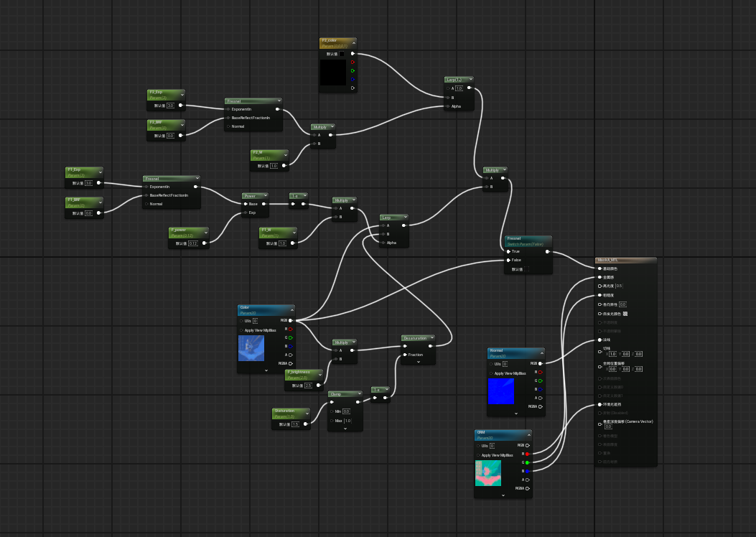
Task: Click the red R output pin on ORM node
Action: (x=527, y=454)
